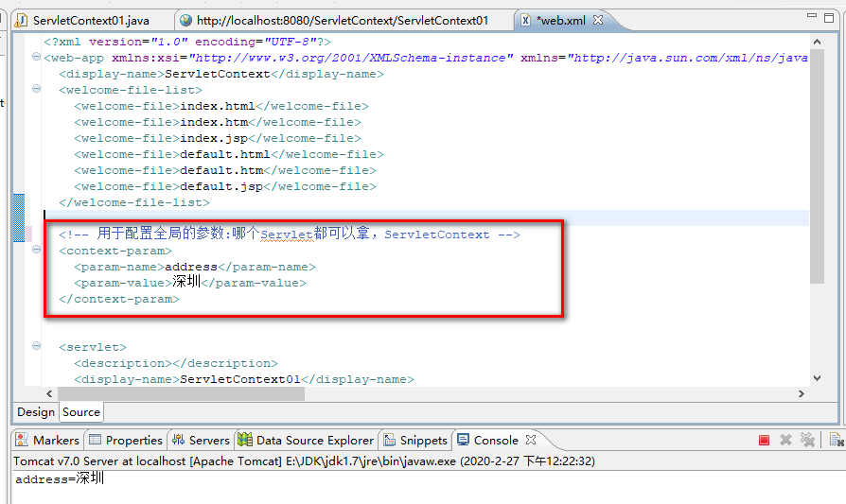
Task: Click the param-name address line
Action: tap(195, 267)
